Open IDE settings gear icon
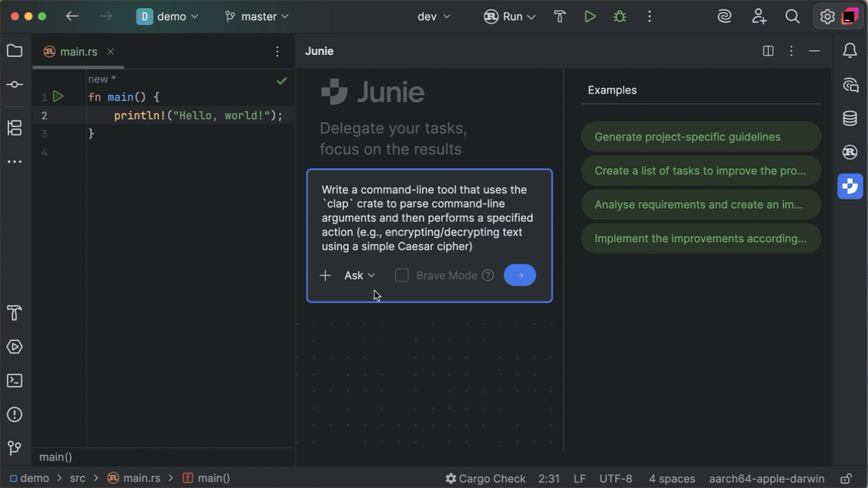This screenshot has width=868, height=488. [827, 17]
